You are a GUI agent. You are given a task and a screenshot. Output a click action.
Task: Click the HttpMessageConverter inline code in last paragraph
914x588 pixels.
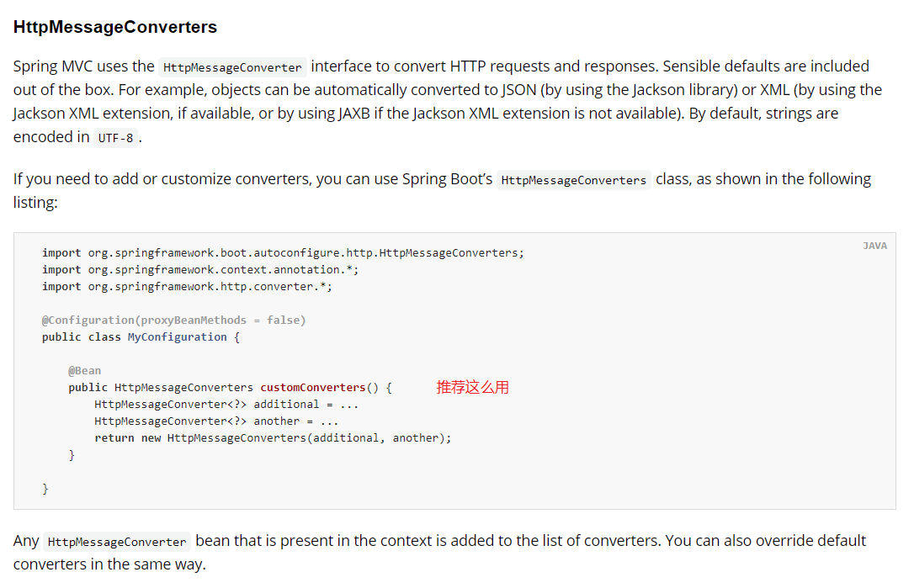(x=117, y=542)
